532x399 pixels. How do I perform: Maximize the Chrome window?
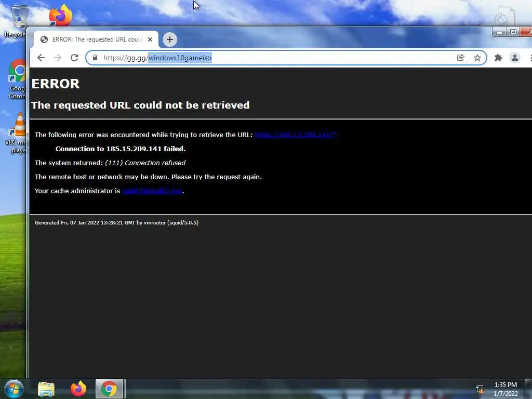(x=513, y=32)
